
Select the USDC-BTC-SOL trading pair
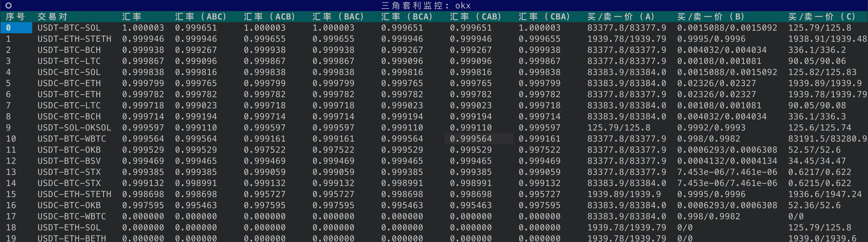tap(69, 72)
